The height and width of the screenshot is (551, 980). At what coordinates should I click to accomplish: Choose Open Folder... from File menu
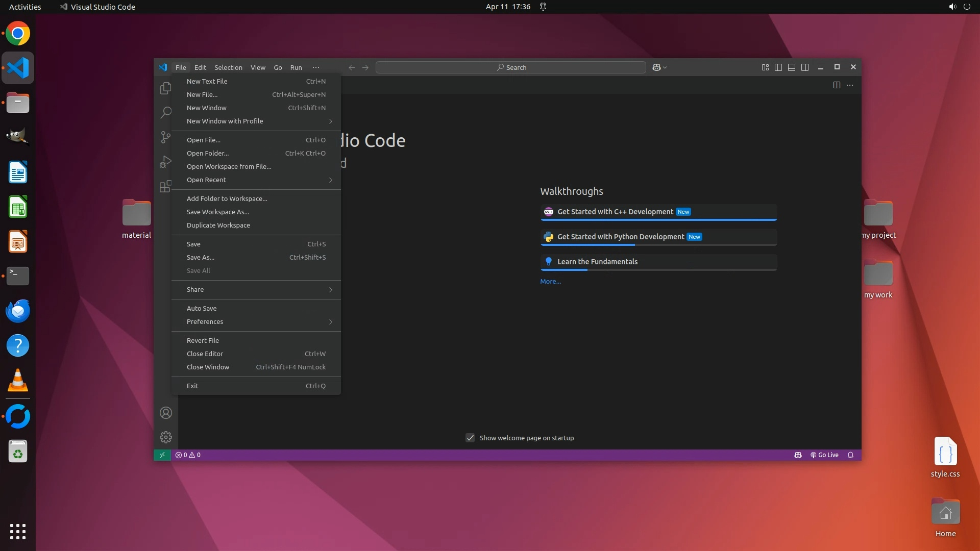[208, 153]
